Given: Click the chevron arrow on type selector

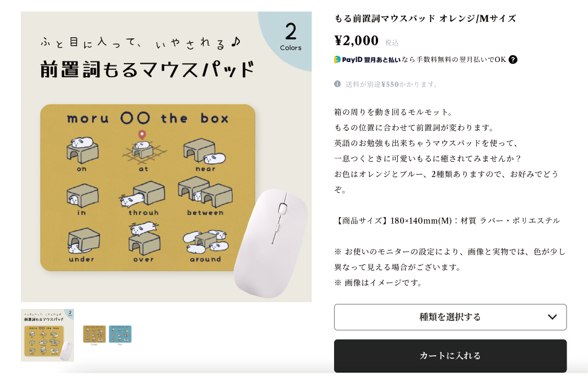Looking at the screenshot, I should 552,317.
